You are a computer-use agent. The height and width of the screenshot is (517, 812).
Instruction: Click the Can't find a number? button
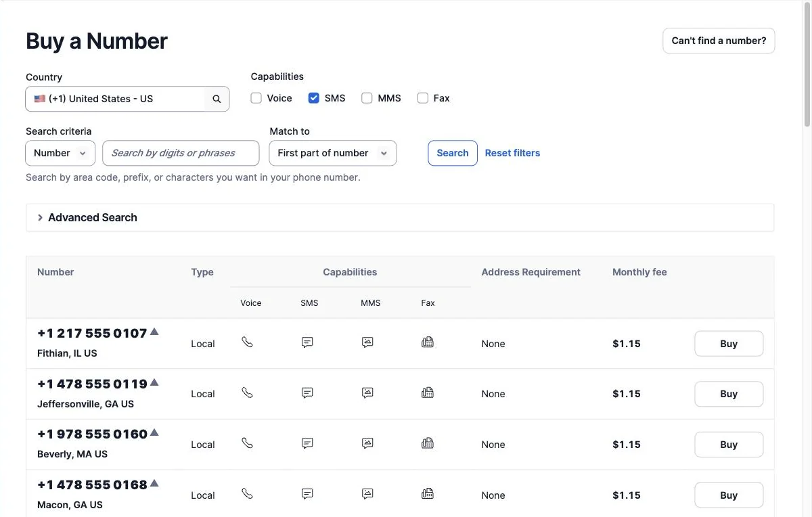(719, 41)
